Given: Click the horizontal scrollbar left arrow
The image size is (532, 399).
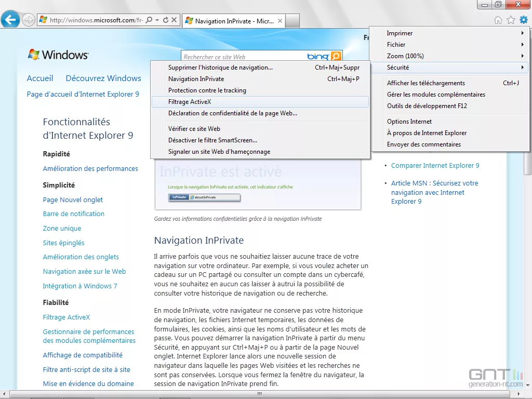Looking at the screenshot, I should tap(4, 394).
